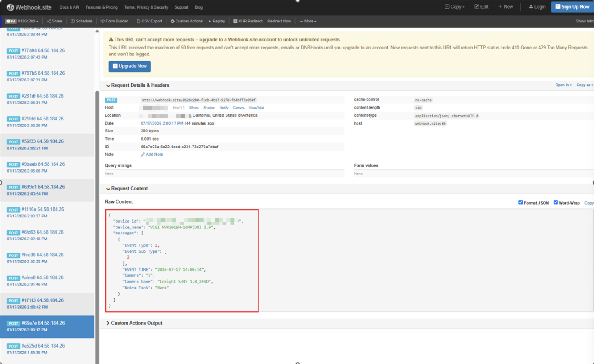Select request #e525d in sidebar
Image resolution: width=594 pixels, height=364 pixels.
click(x=47, y=348)
